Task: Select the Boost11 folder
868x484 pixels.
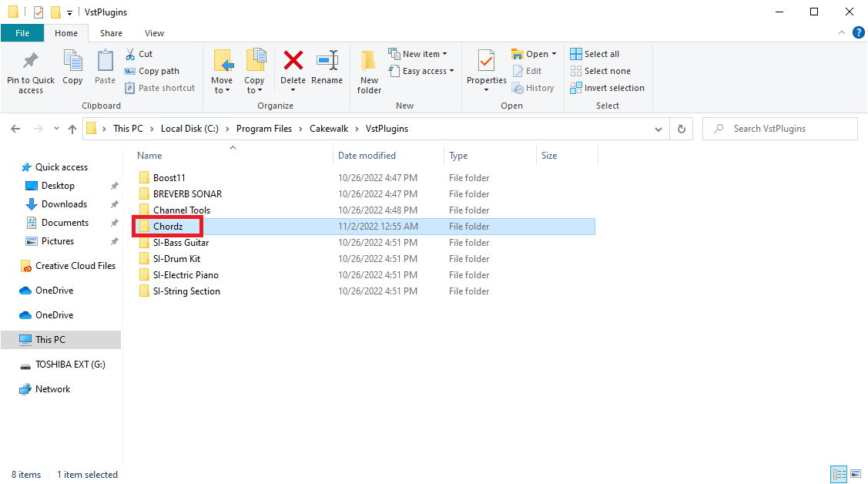Action: (x=169, y=178)
